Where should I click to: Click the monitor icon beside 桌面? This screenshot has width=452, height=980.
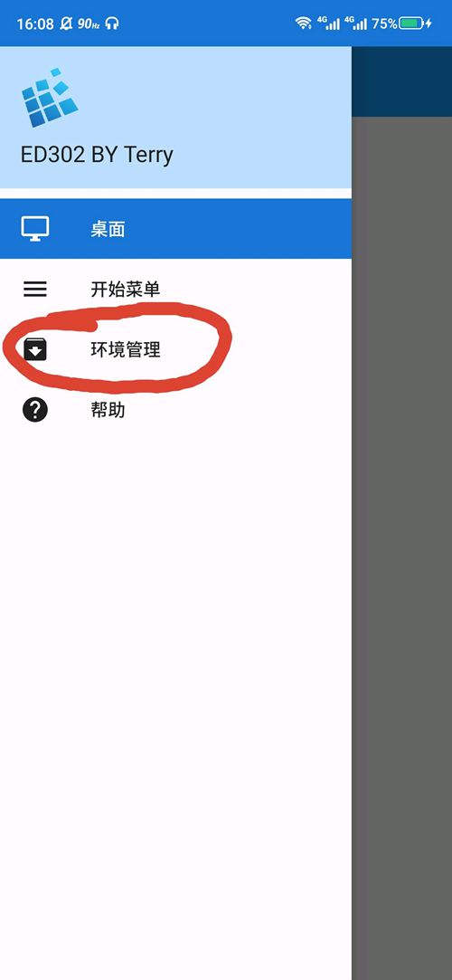pos(35,229)
